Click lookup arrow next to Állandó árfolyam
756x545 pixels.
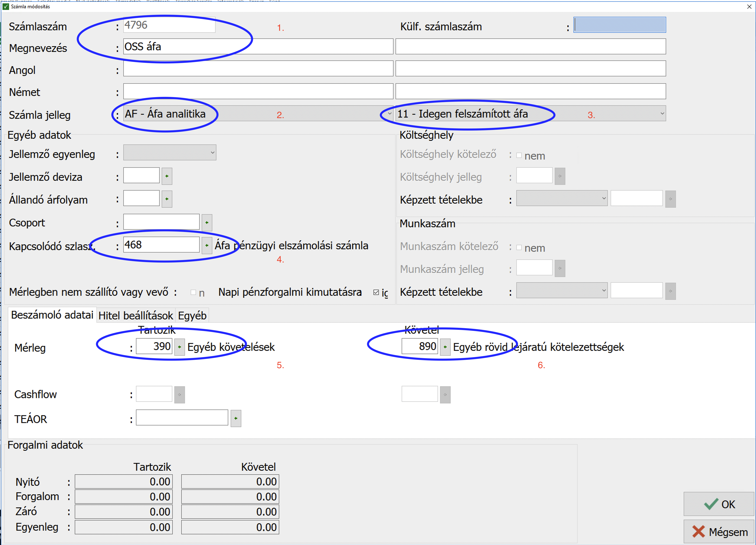point(167,199)
